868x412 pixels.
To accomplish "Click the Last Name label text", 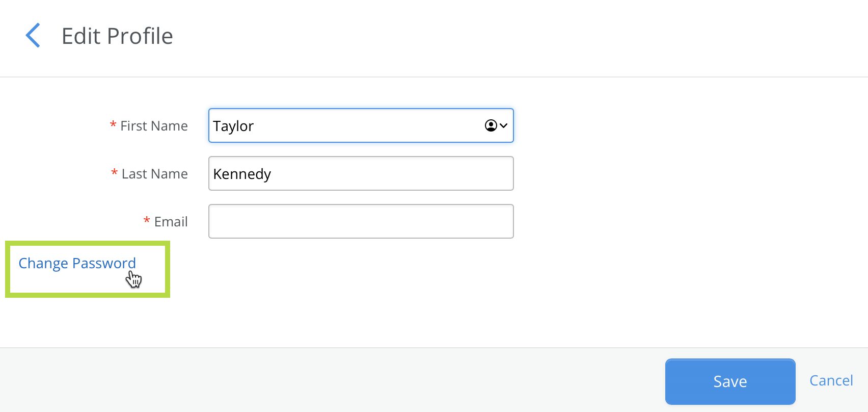I will (155, 174).
